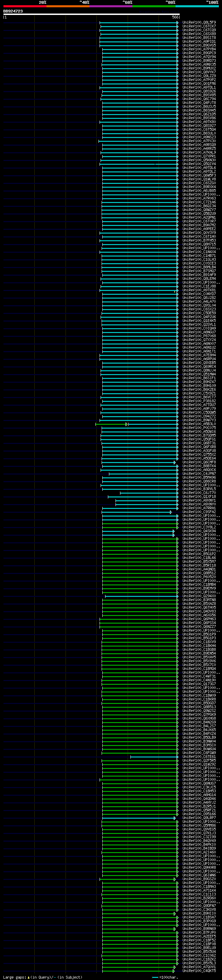
Task: Select subject label UniRef100_A7RRA1
Action: click(x=199, y=508)
